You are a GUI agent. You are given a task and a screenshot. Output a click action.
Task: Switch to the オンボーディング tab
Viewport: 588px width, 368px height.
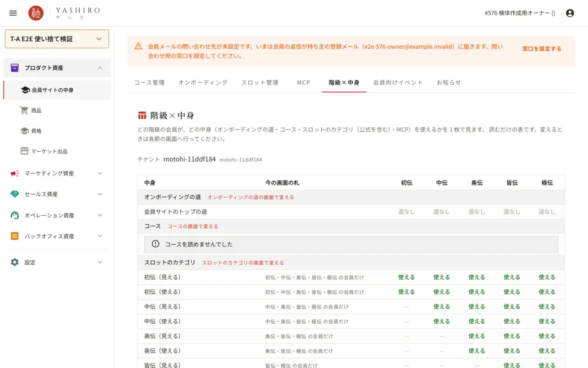[202, 83]
